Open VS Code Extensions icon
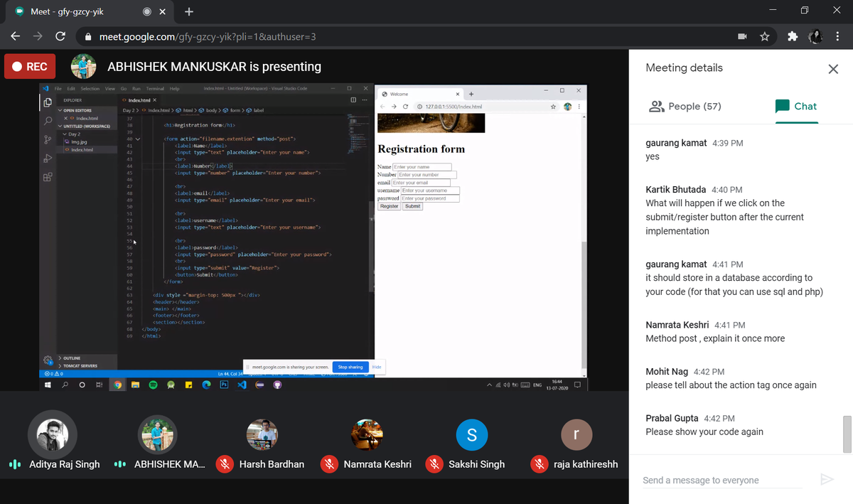Screen dimensions: 853x504 48,176
